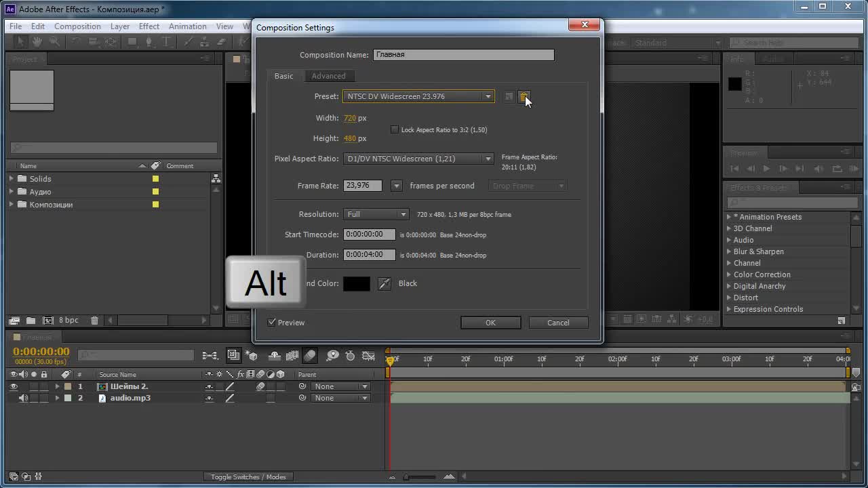Uncheck the Preview checkbox
Viewport: 868px width, 488px height.
(x=272, y=322)
